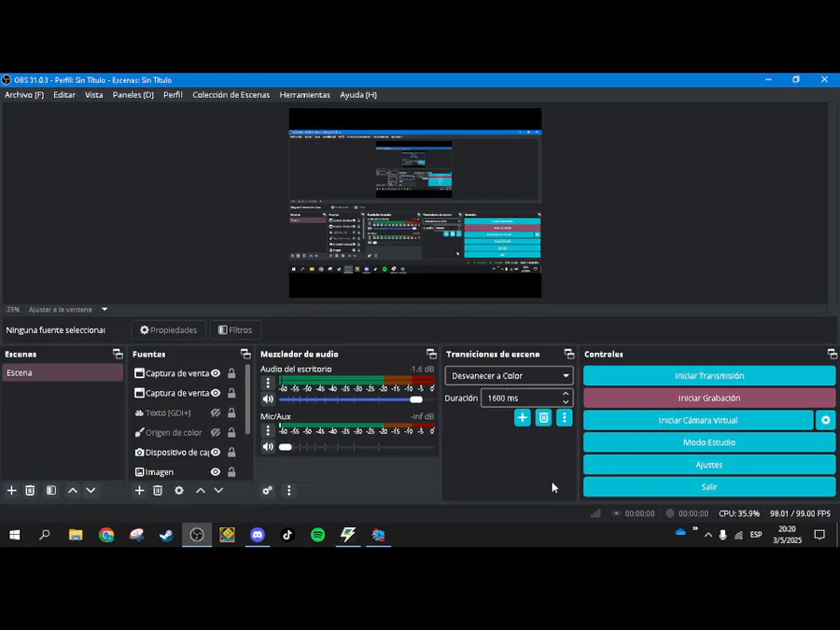Undock the Transiciones de escena panel
This screenshot has width=840, height=630.
click(x=569, y=354)
